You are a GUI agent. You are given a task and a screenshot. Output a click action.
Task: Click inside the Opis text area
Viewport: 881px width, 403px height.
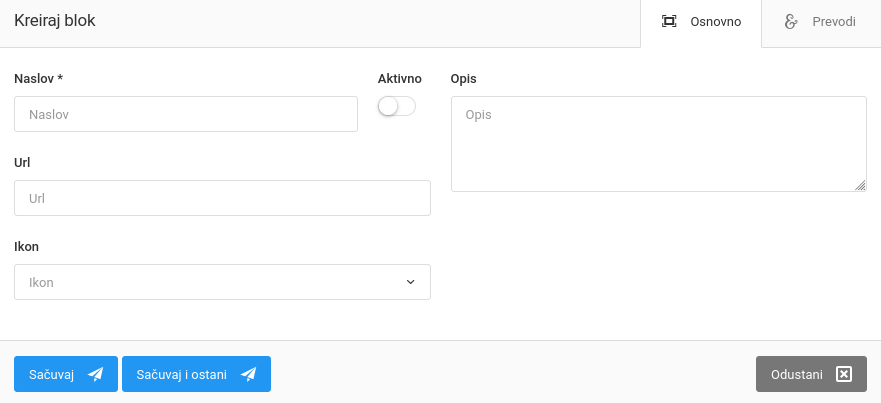click(658, 143)
